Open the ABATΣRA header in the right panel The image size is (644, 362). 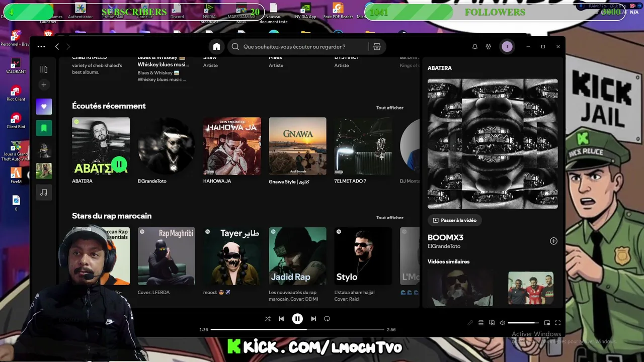coord(440,68)
